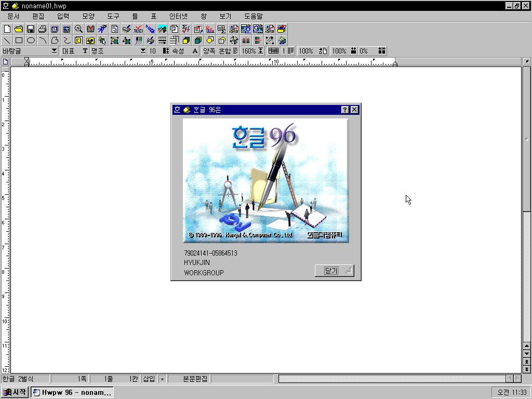The height and width of the screenshot is (399, 532).
Task: Open the 편집 menu
Action: click(38, 16)
